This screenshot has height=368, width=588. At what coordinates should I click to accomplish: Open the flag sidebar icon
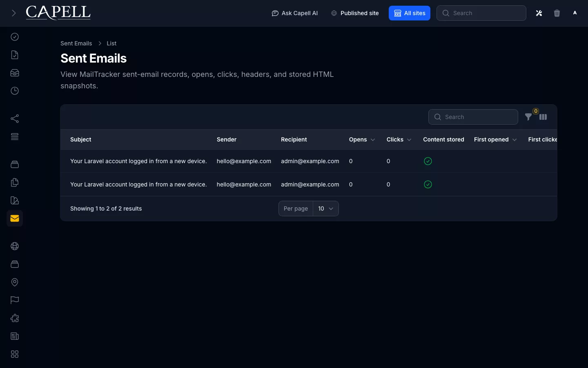15,300
